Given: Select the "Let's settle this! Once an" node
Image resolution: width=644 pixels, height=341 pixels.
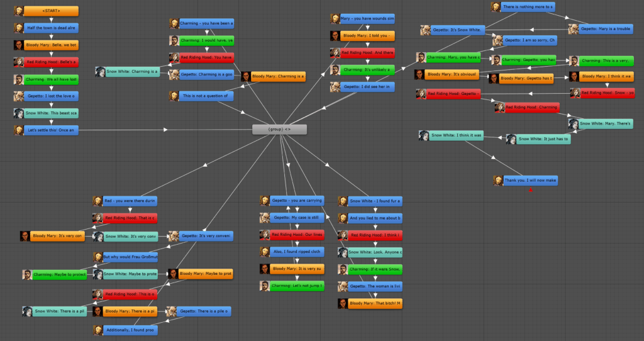Looking at the screenshot, I should [52, 130].
